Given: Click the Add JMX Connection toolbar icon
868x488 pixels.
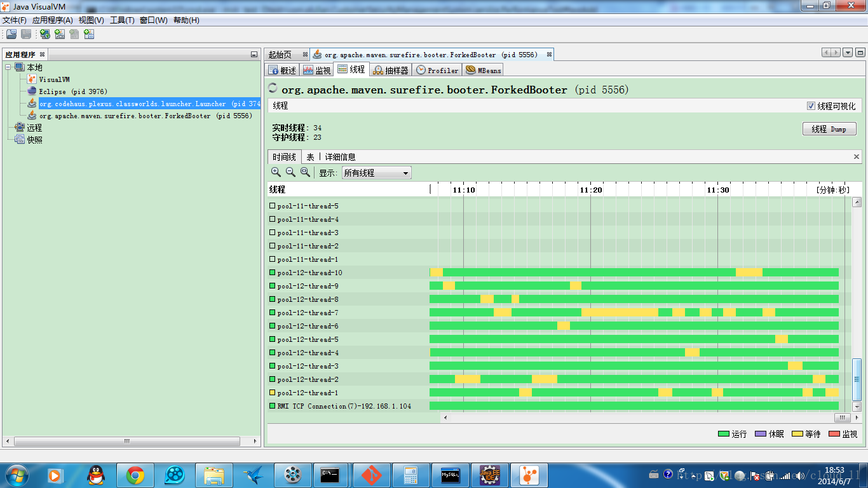Looking at the screenshot, I should (60, 34).
